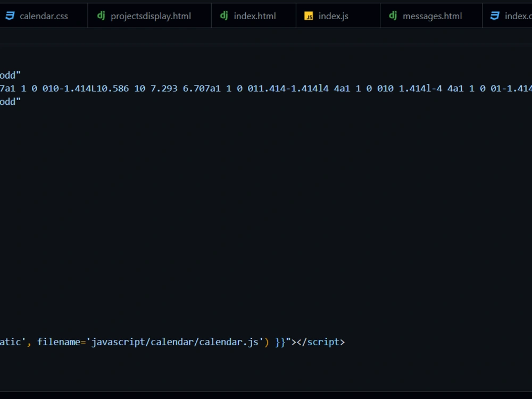The width and height of the screenshot is (532, 399).
Task: Click the second odd" text below path data
Action: click(x=10, y=102)
